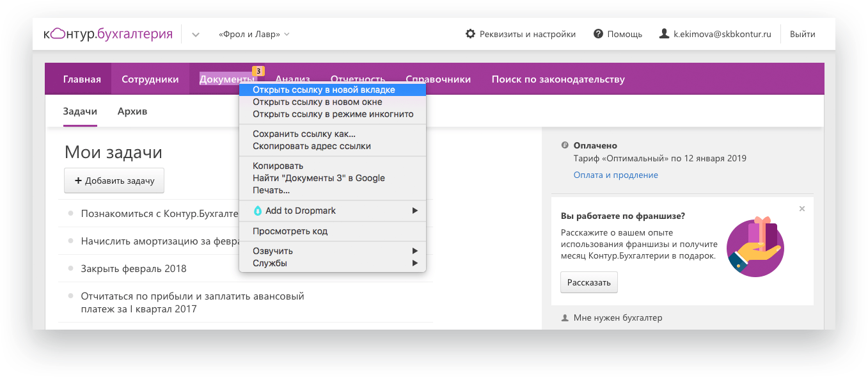Select Скопировать адрес ссылки menu item
The height and width of the screenshot is (377, 868).
click(333, 146)
